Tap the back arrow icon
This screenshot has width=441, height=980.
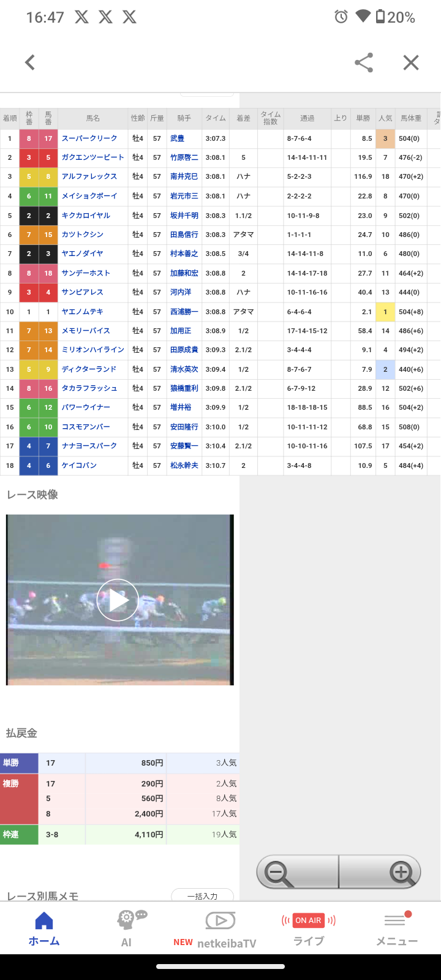(30, 62)
